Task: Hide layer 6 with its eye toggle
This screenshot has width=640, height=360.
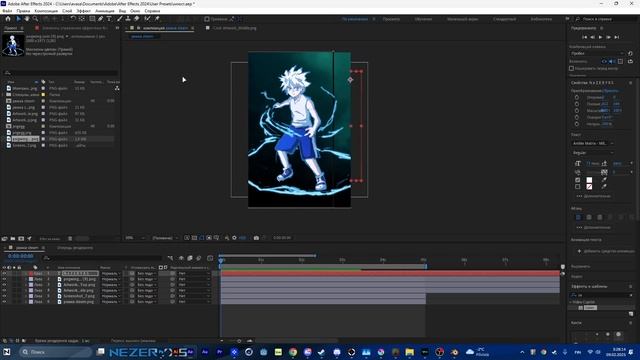Action: (4, 302)
